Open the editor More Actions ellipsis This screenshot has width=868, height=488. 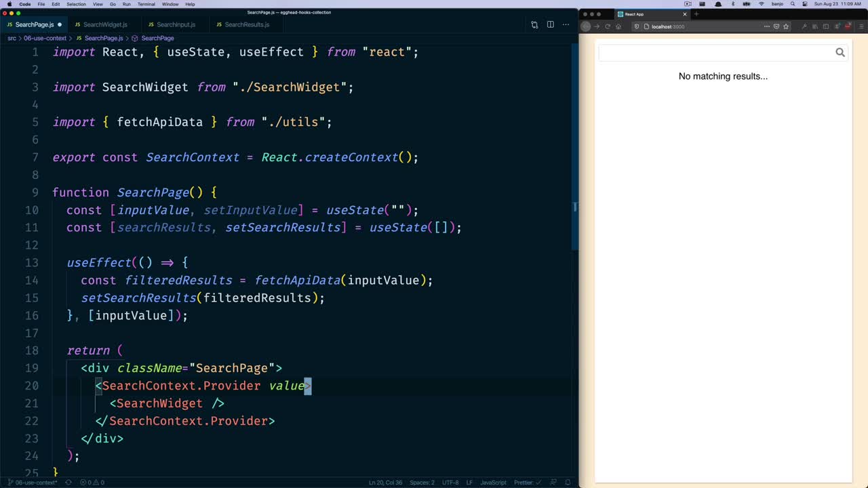point(566,24)
